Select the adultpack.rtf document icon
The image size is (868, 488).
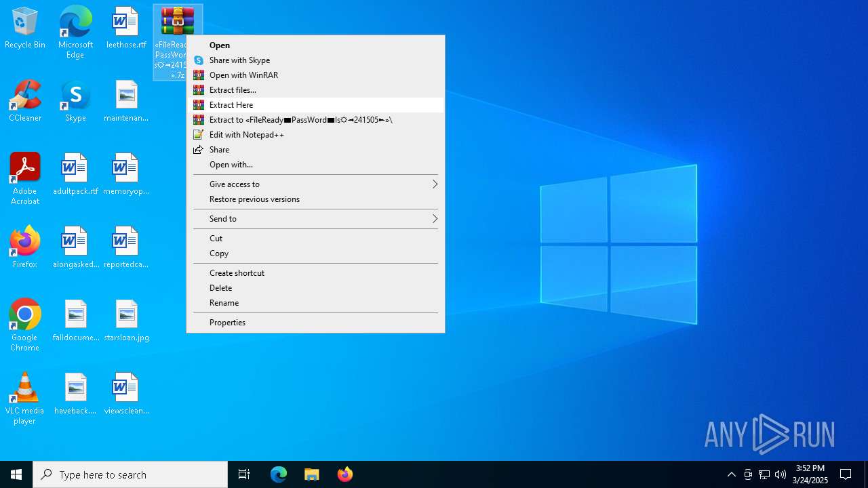75,175
